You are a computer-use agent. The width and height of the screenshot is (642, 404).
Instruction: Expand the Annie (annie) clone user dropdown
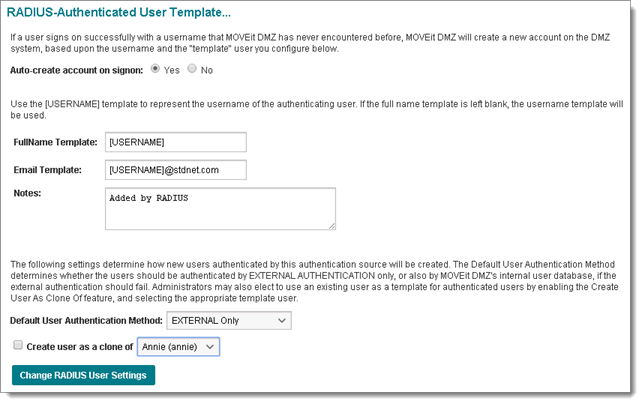pos(177,346)
